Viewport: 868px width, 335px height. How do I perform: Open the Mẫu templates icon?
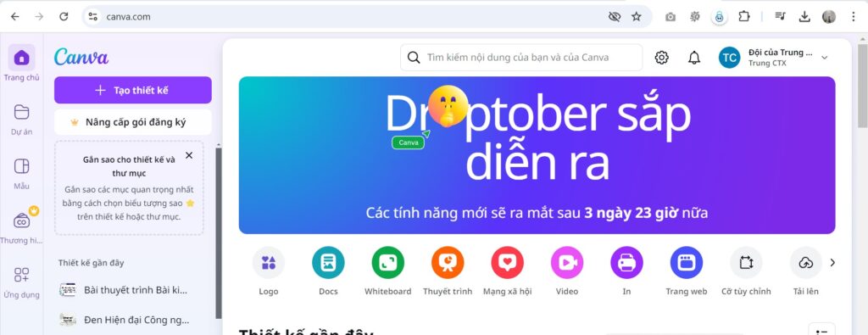point(21,166)
